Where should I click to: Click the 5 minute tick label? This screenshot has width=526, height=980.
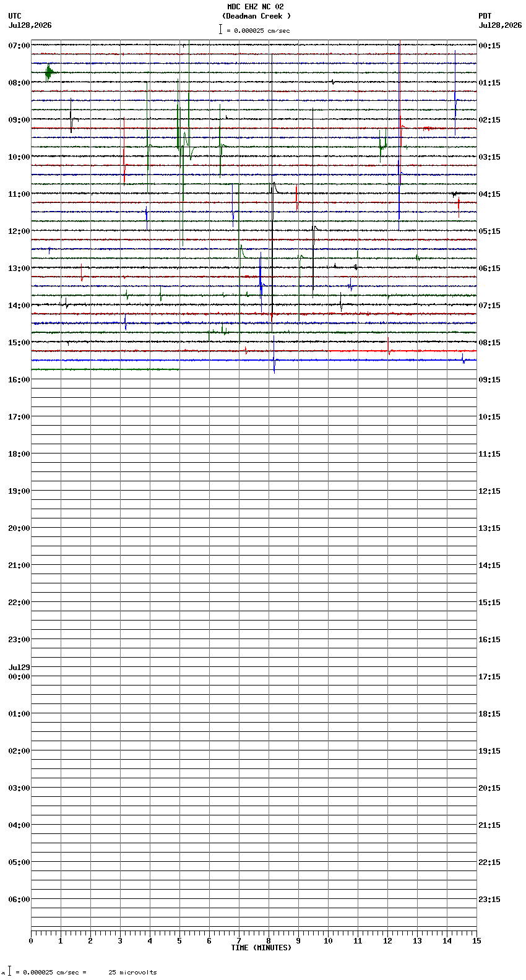pyautogui.click(x=179, y=941)
